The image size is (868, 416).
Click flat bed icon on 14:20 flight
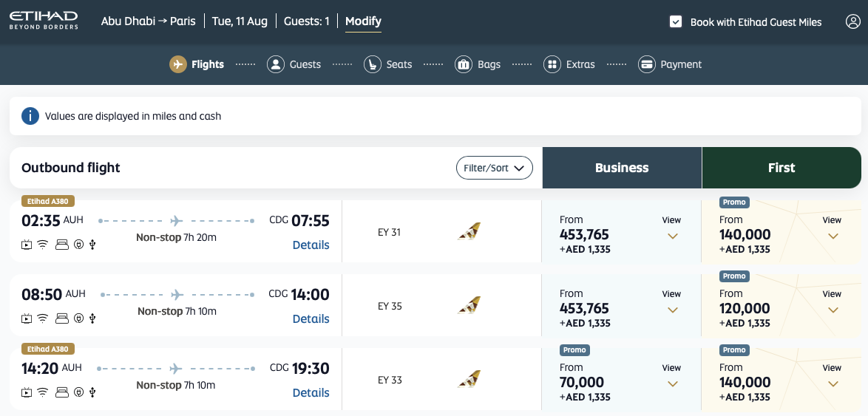(62, 392)
